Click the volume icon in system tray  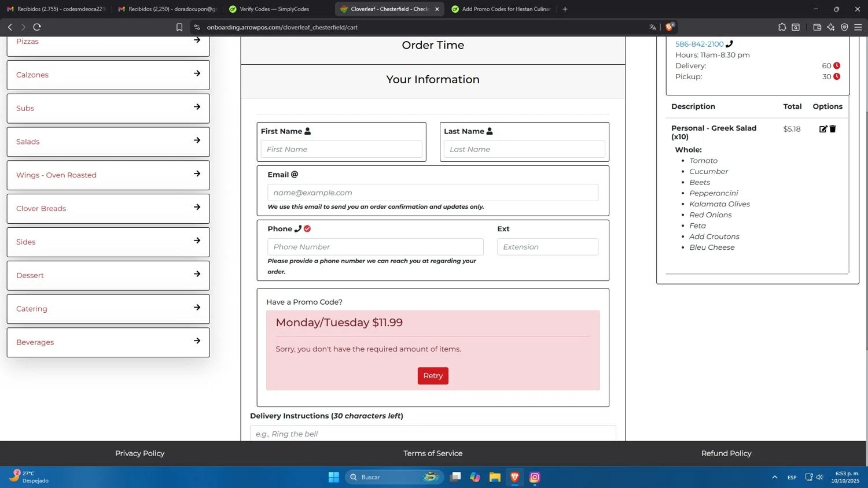(x=819, y=477)
